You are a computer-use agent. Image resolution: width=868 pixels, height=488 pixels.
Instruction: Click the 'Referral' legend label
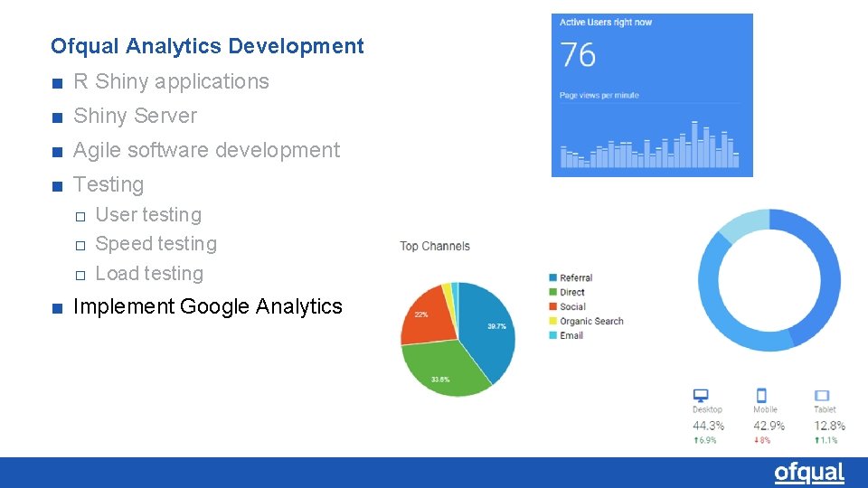point(576,277)
